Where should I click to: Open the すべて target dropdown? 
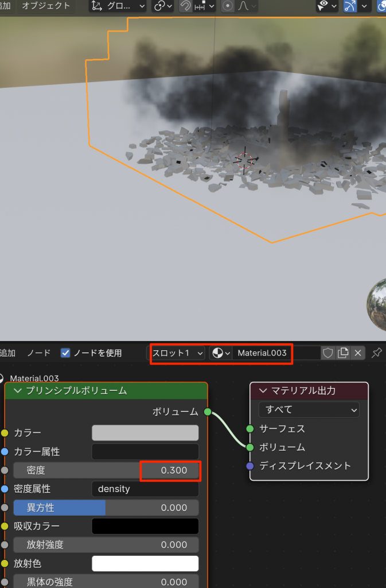[309, 409]
